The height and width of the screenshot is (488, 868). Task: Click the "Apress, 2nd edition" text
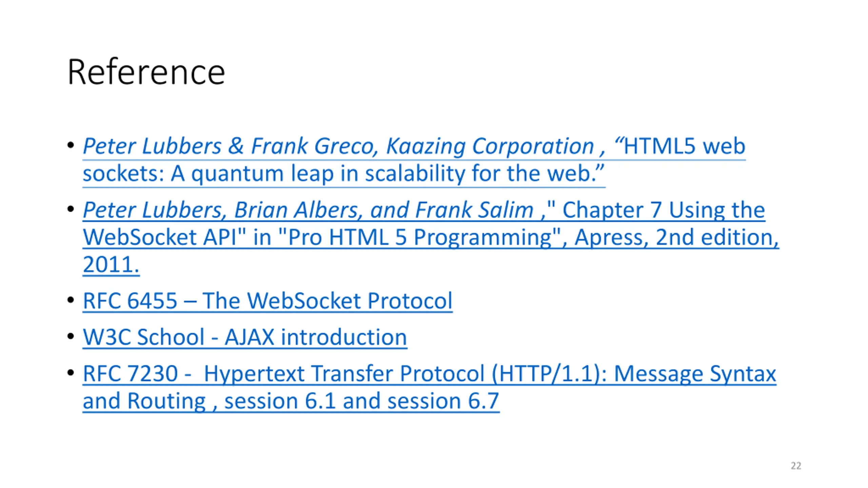[676, 237]
